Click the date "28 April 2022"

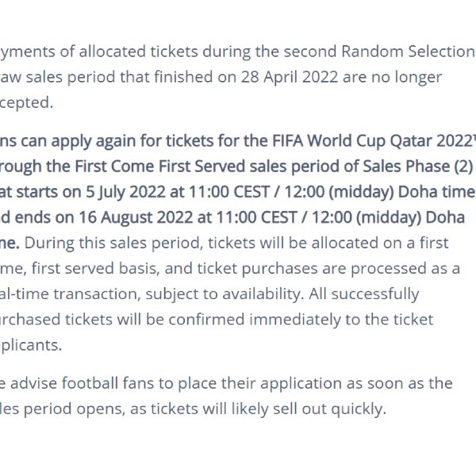290,77
